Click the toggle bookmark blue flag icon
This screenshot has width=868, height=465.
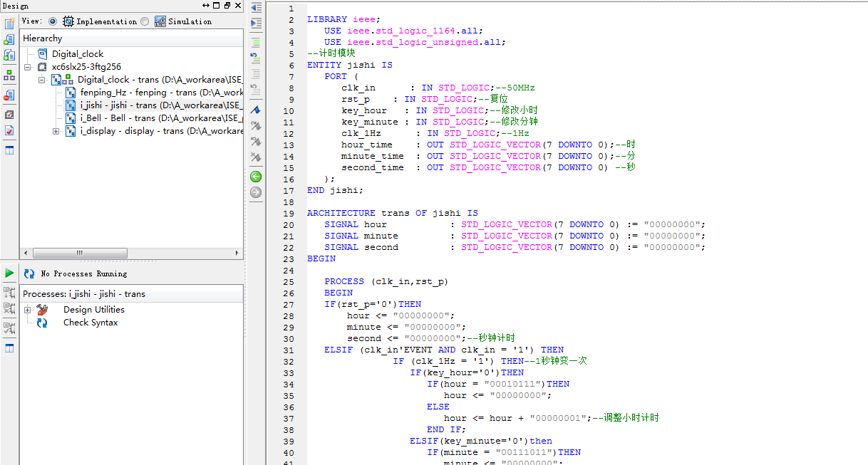pos(256,110)
